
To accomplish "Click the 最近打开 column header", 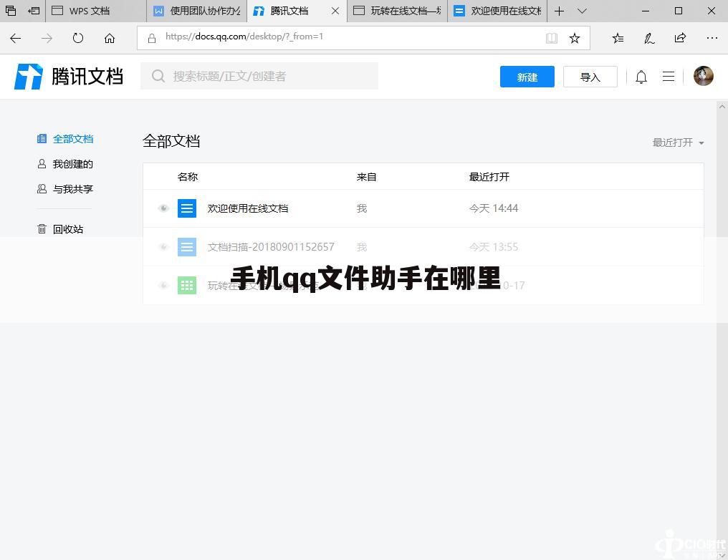I will pyautogui.click(x=489, y=177).
